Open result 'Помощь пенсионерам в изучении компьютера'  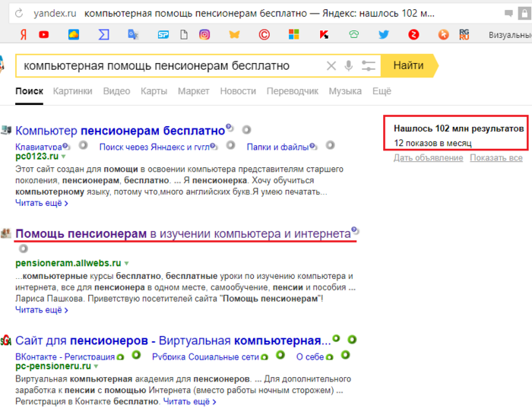click(183, 234)
